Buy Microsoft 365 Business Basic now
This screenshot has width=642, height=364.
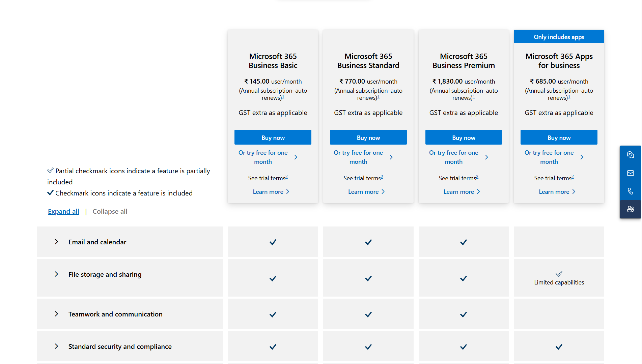coord(273,138)
